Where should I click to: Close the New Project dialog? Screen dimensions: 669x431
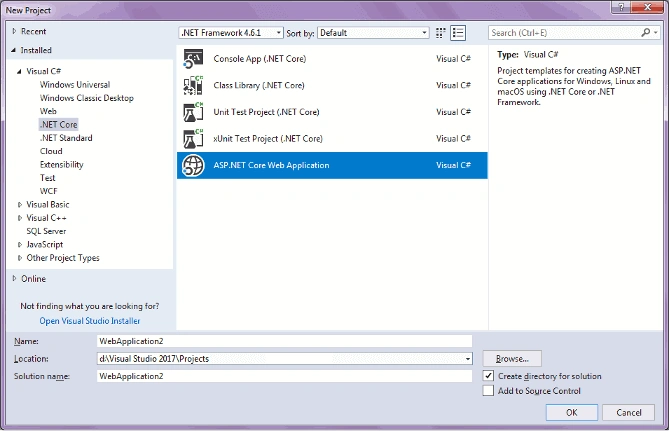[x=647, y=7]
